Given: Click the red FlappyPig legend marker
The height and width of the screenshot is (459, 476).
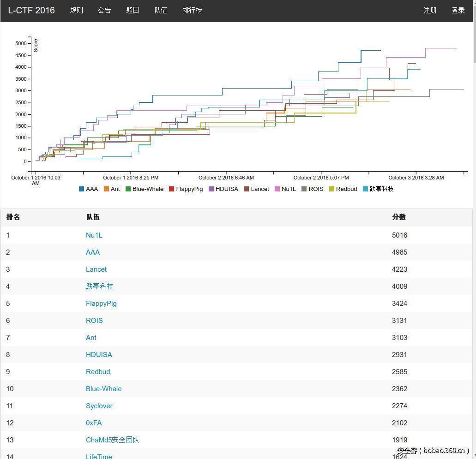Looking at the screenshot, I should (171, 189).
